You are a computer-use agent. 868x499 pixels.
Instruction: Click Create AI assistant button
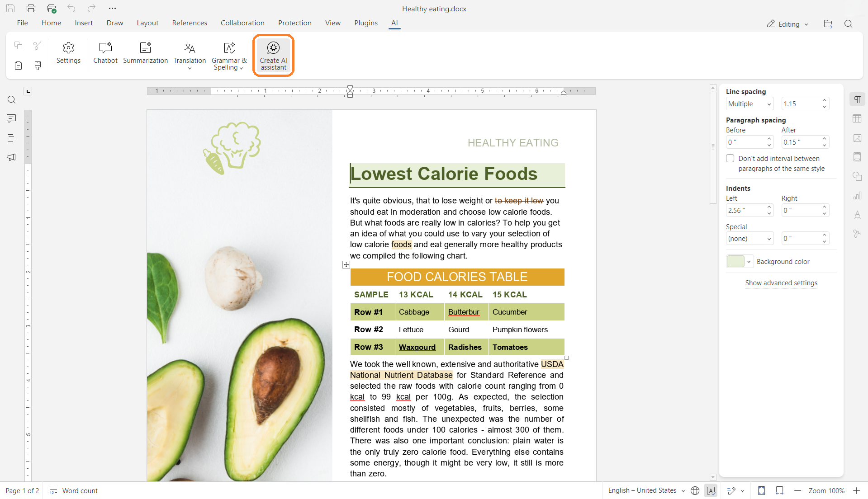273,56
